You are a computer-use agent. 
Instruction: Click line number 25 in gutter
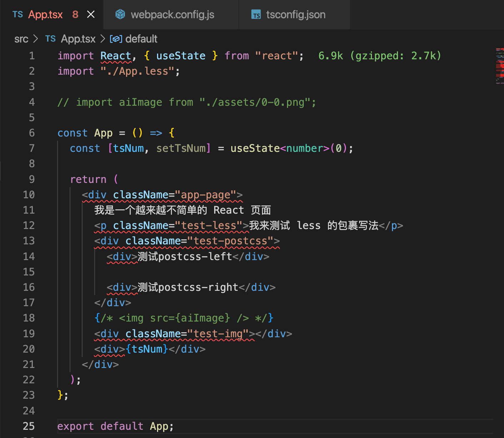pos(29,426)
